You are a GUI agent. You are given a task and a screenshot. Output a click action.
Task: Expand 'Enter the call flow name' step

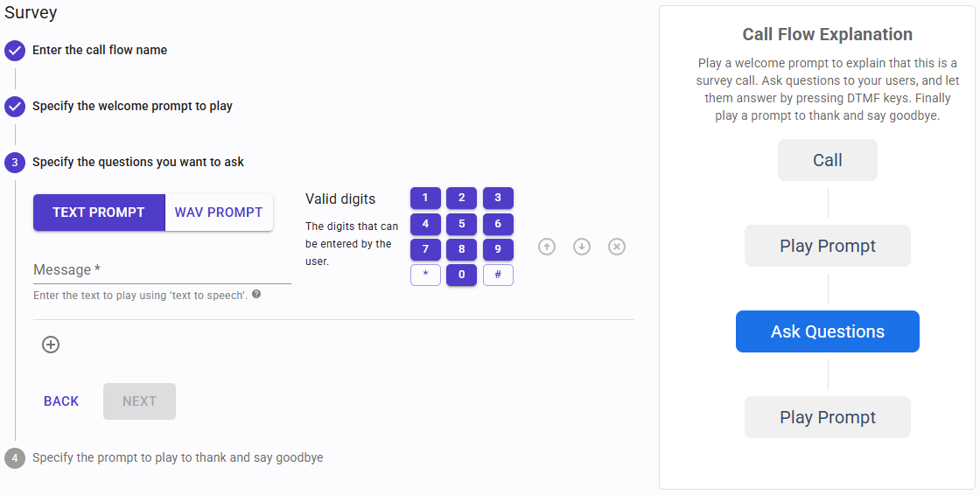100,50
